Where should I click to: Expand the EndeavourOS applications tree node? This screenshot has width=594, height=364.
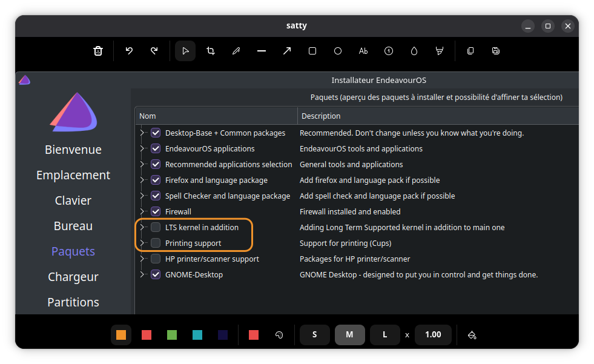[143, 148]
